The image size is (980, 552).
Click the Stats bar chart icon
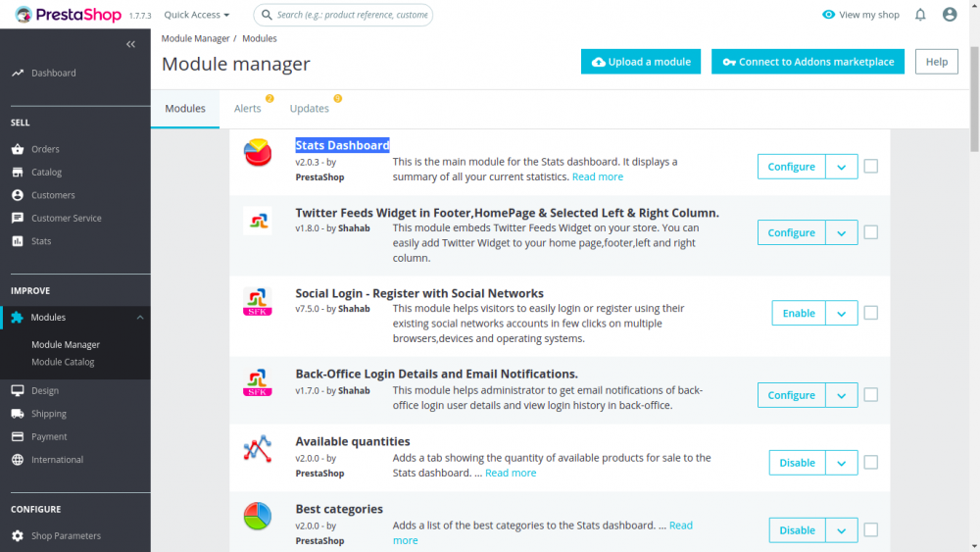click(x=18, y=240)
